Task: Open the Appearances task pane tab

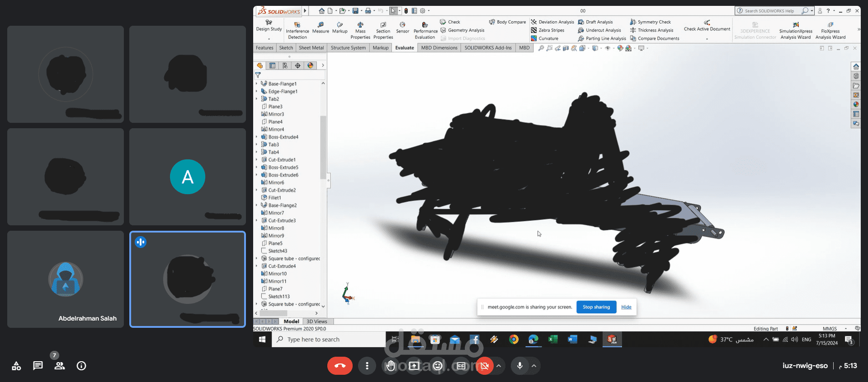Action: tap(856, 104)
